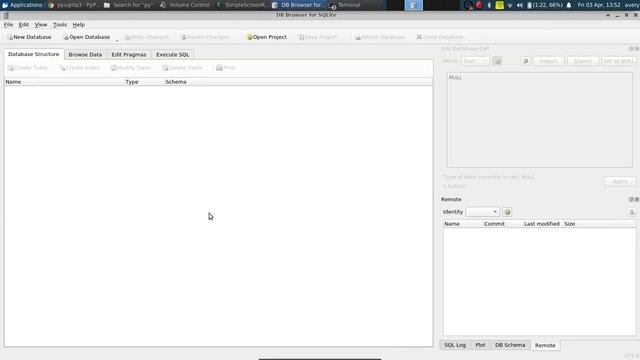Open the File menu
This screenshot has width=640, height=360.
pos(8,24)
